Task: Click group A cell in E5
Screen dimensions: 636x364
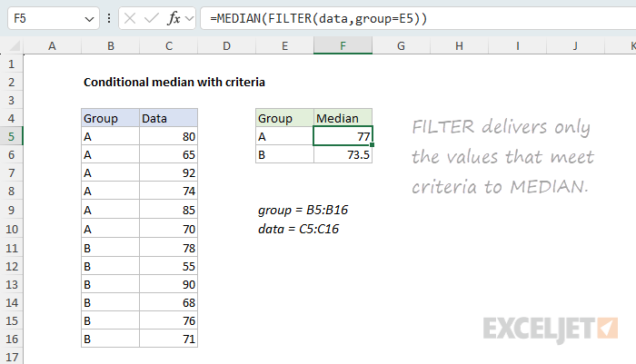Action: pos(284,136)
